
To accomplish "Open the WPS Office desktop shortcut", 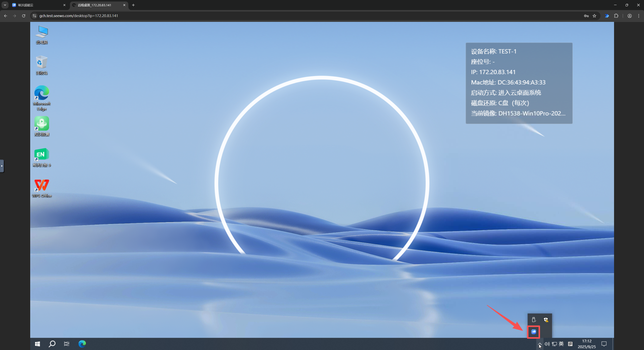I will coord(42,188).
